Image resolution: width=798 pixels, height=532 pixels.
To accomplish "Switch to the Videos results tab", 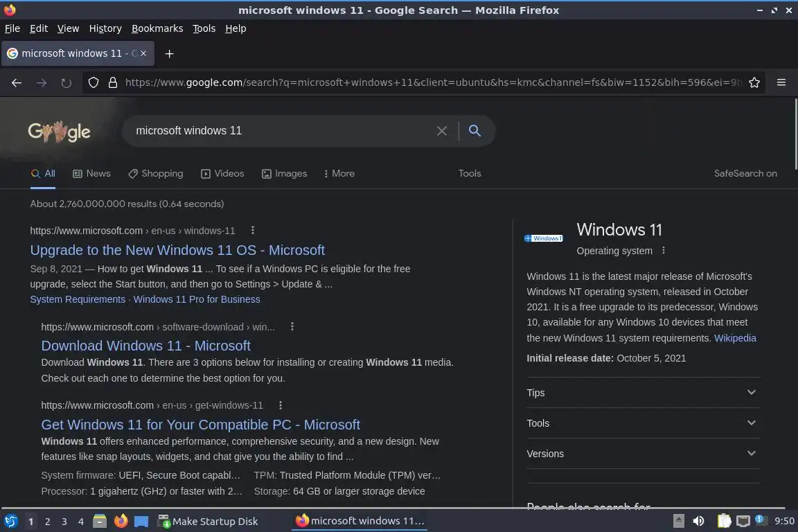I will tap(222, 174).
